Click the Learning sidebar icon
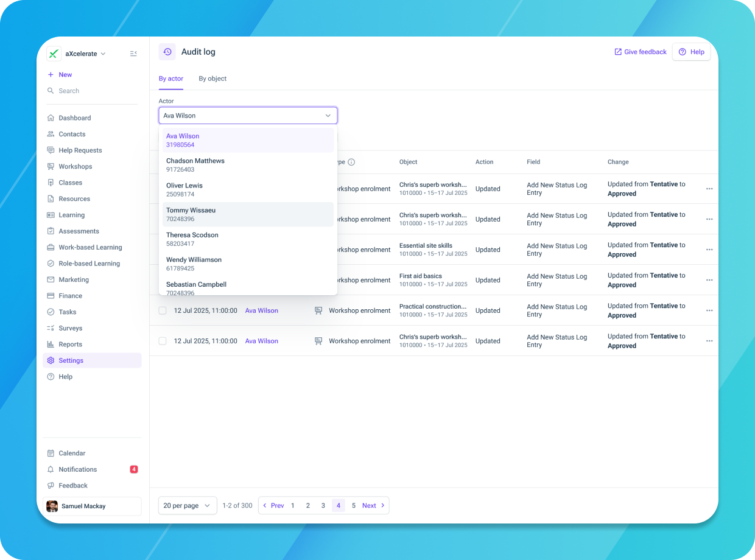 point(51,215)
